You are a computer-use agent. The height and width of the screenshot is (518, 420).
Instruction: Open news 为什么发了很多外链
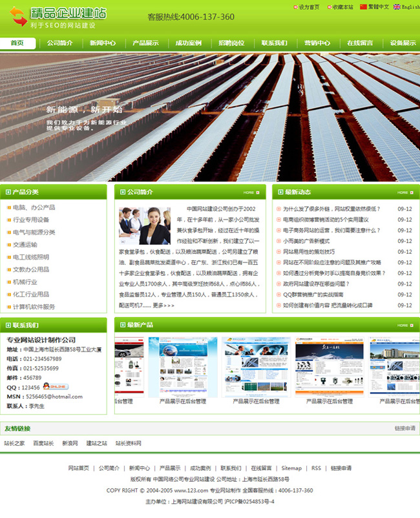[331, 209]
